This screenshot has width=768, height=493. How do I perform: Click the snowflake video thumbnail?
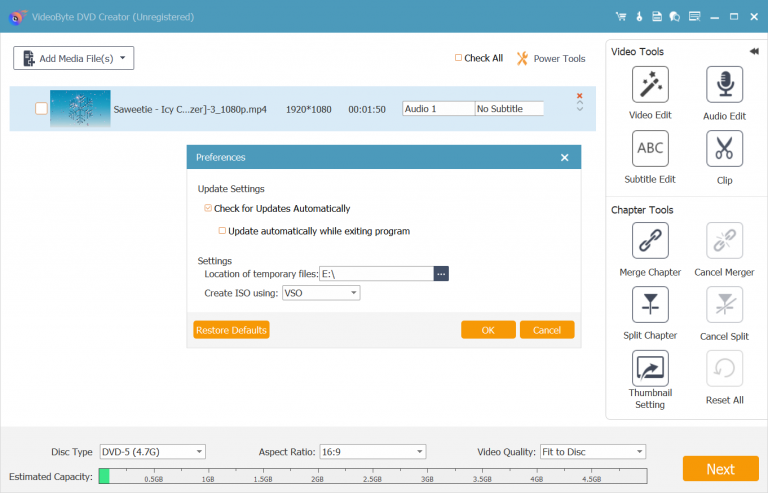click(x=80, y=108)
